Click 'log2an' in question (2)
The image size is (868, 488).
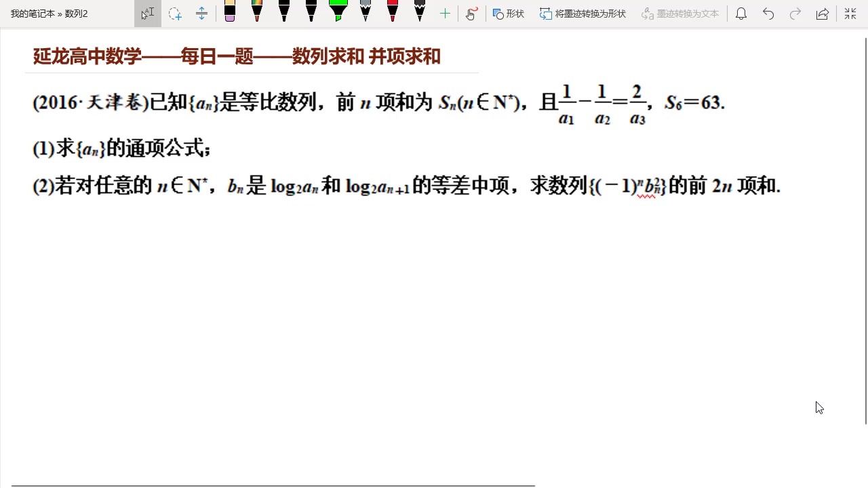click(294, 186)
